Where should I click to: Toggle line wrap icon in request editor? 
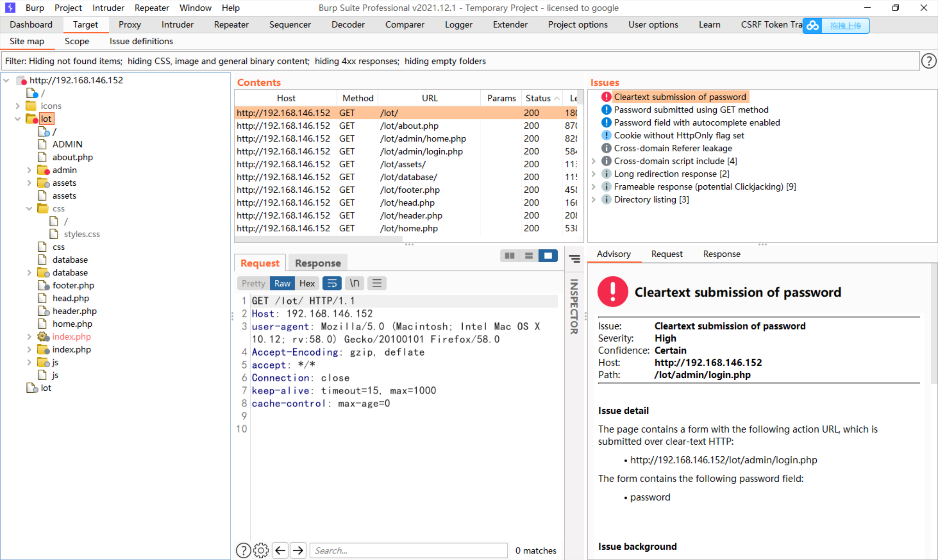point(332,283)
